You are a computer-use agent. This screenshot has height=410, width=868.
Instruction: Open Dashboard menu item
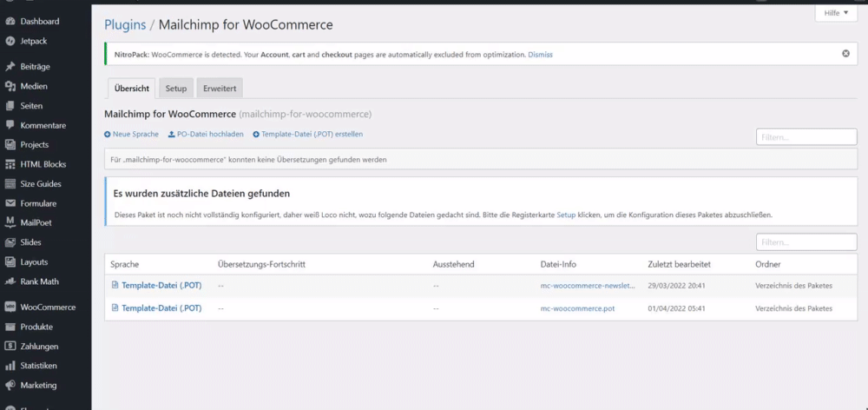[x=39, y=22]
